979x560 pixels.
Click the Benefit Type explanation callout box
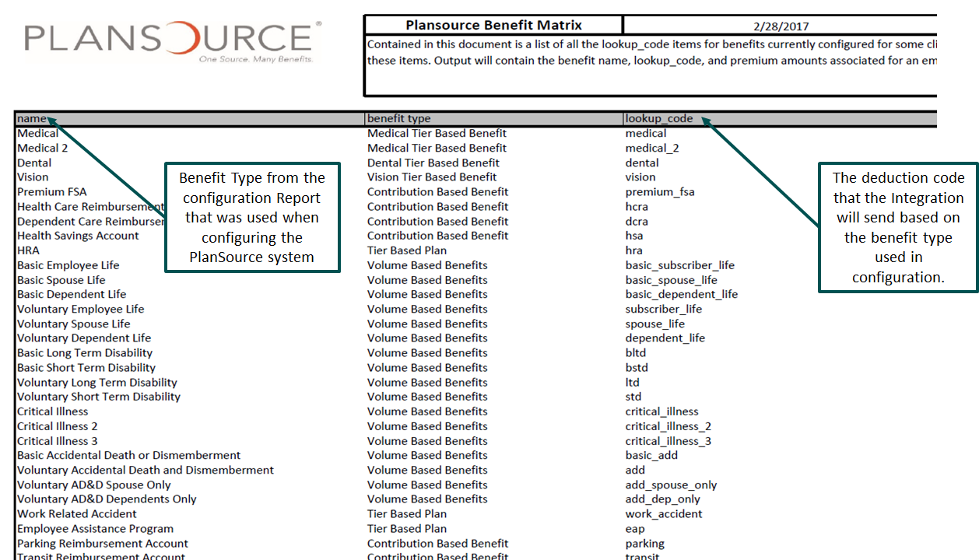[252, 218]
